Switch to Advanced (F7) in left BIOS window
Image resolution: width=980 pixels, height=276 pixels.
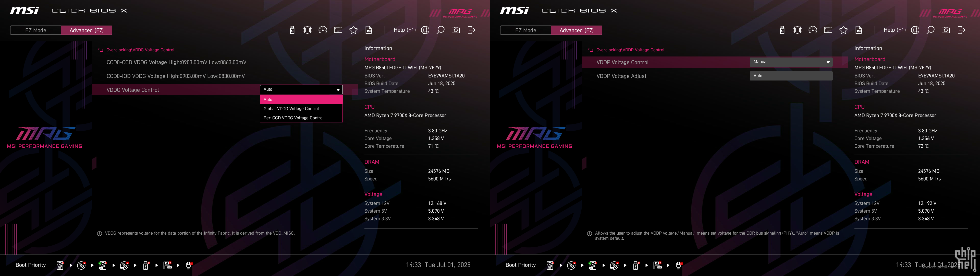tap(87, 30)
